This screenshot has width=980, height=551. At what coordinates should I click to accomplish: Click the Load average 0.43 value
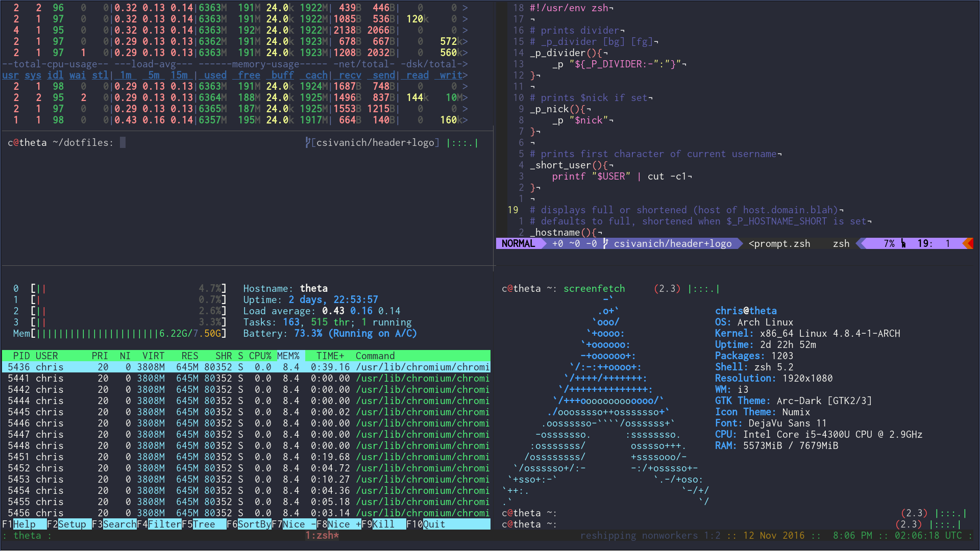coord(333,311)
